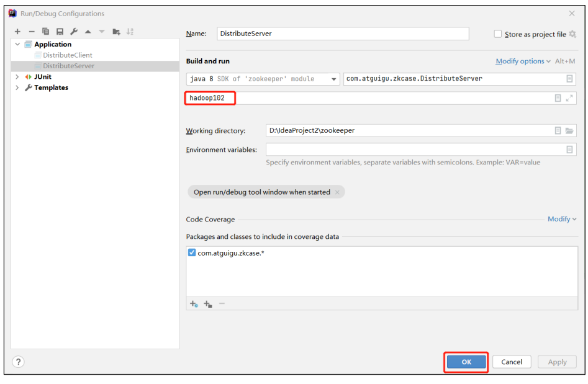Remove selected configuration with the minus icon
This screenshot has height=384, width=588.
point(32,32)
